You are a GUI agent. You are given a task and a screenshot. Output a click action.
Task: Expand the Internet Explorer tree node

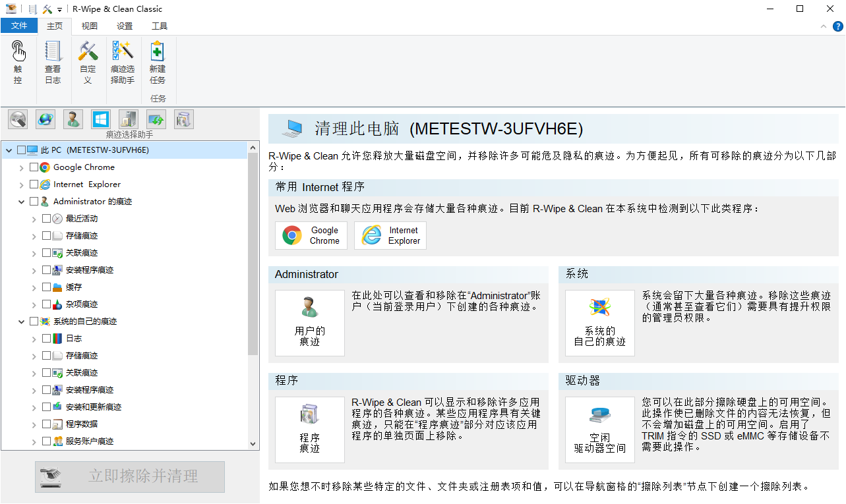(22, 184)
